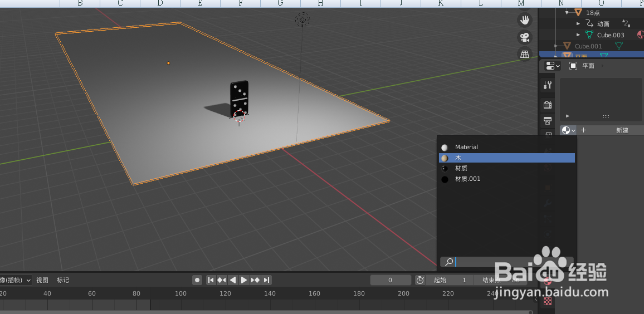The width and height of the screenshot is (644, 314).
Task: Click the 起始 start frame field
Action: (x=451, y=281)
